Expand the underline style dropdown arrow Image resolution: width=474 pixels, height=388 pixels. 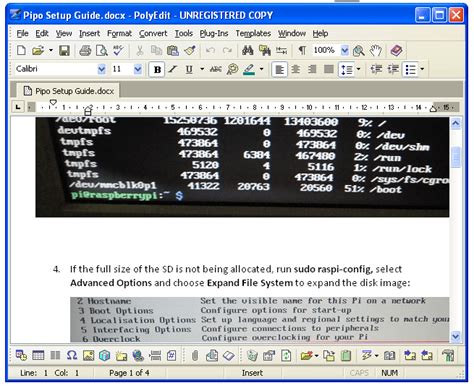tap(202, 69)
